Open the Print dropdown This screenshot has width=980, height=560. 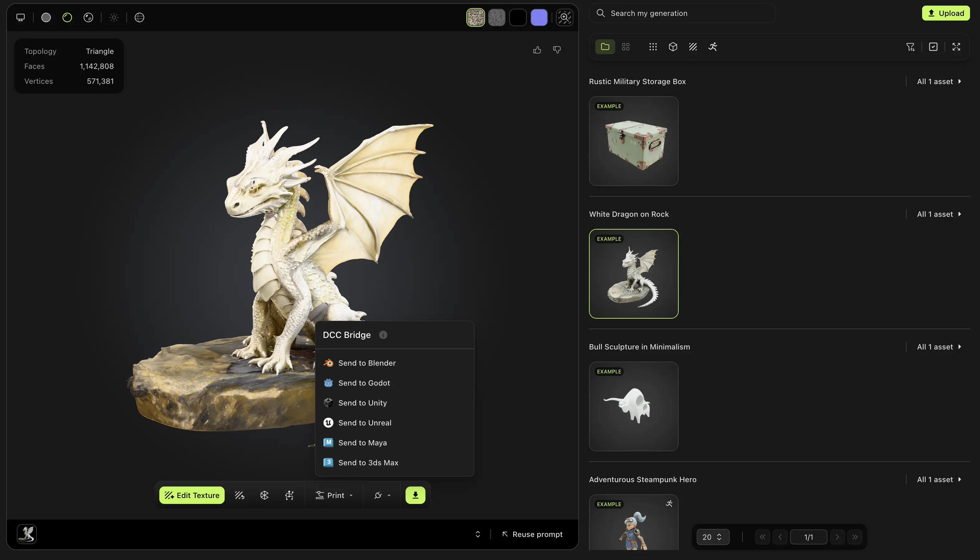334,495
